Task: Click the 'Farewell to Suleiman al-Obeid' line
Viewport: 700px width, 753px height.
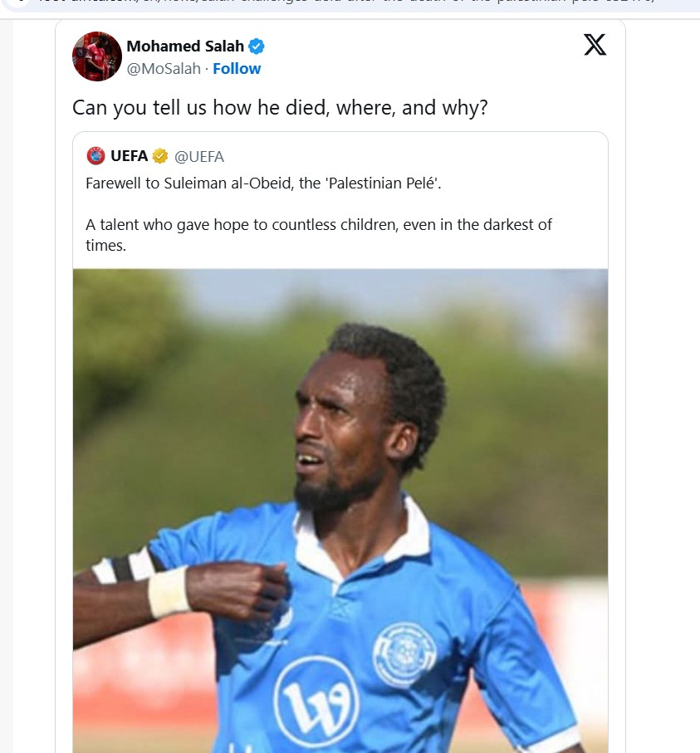Action: [263, 183]
